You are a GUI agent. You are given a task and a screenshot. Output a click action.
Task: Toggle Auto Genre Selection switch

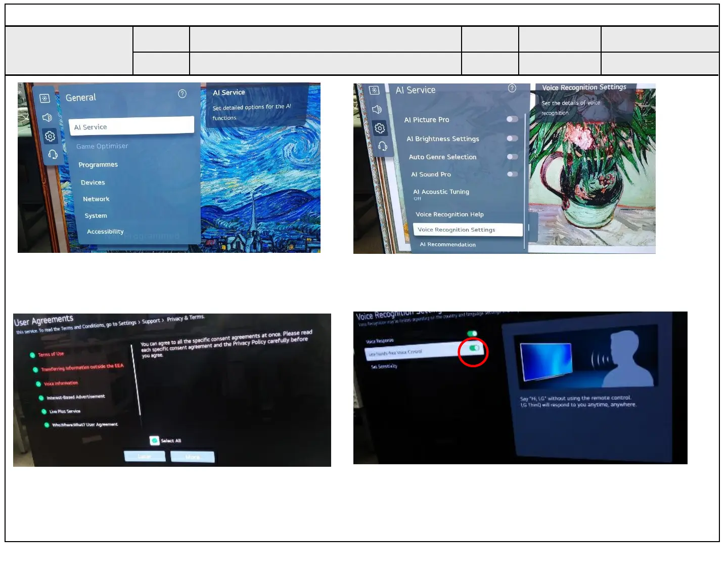point(513,157)
